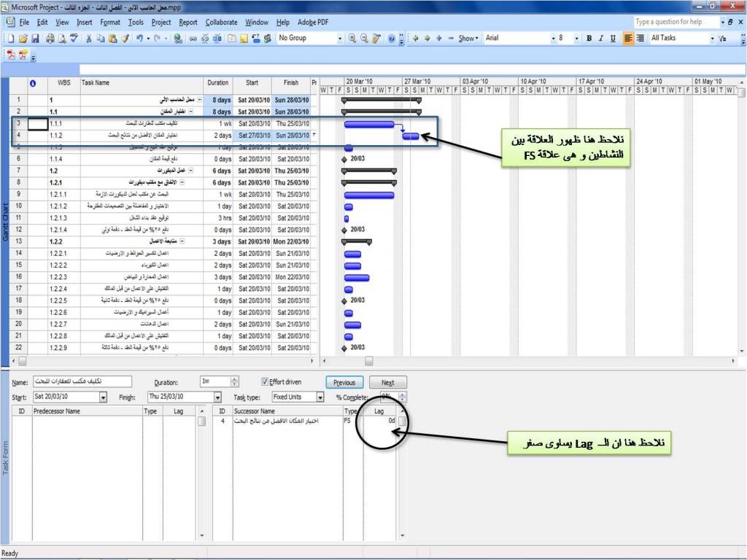Open the Report menu
747x560 pixels.
(x=187, y=23)
